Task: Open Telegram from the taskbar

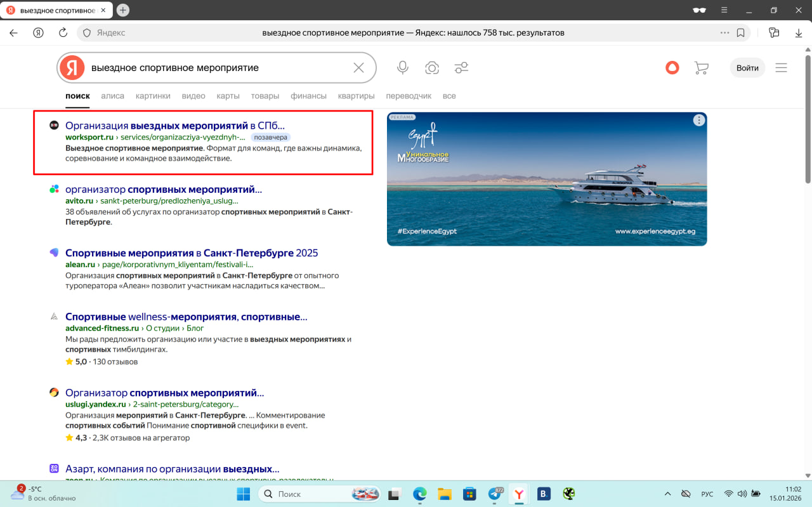Action: 495,494
